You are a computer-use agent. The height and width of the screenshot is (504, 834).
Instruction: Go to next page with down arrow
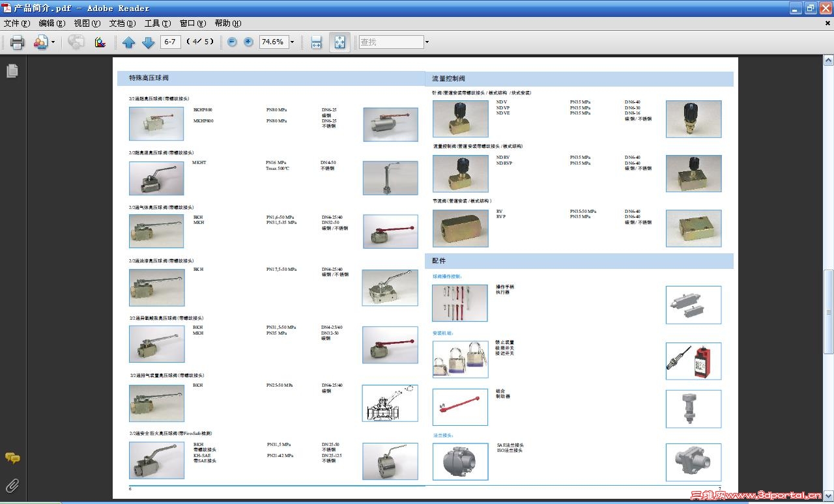coord(148,42)
